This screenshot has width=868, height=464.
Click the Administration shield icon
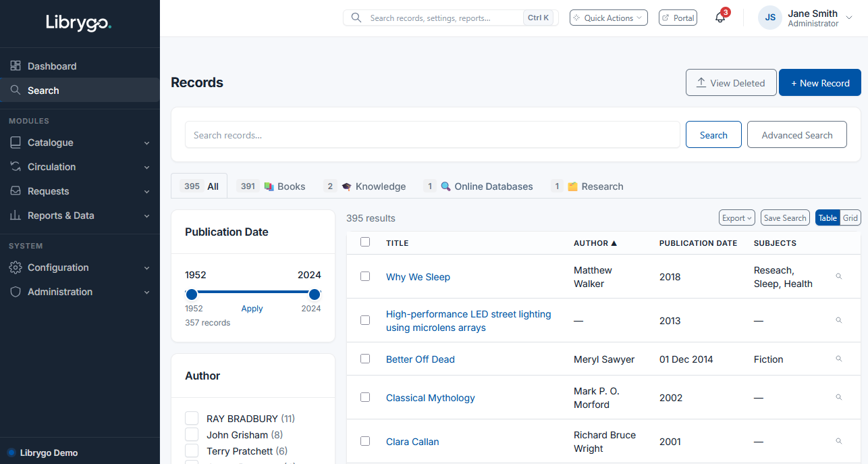pos(16,292)
